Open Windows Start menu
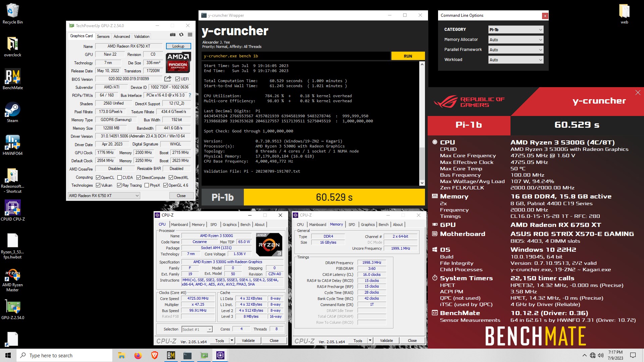Screen dimensions: 644x362 [x=8, y=355]
